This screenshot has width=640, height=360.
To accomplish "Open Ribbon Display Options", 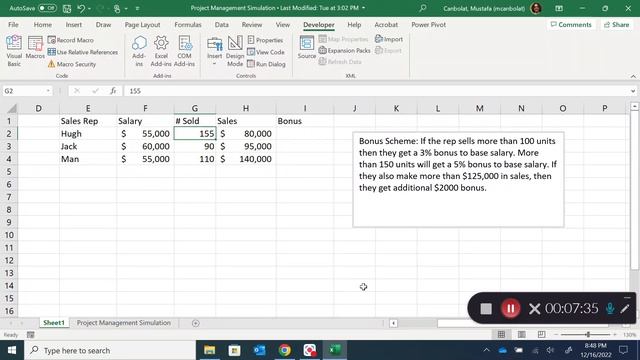I will tap(559, 8).
